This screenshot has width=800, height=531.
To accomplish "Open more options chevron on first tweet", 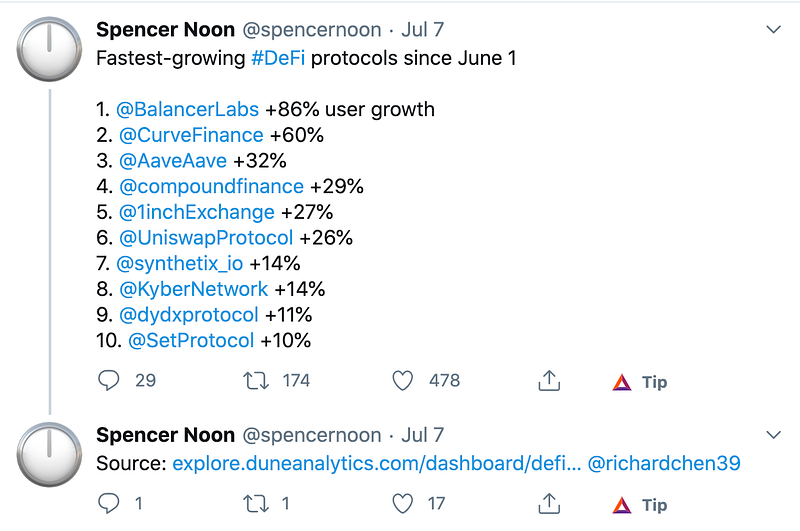I will [x=773, y=30].
